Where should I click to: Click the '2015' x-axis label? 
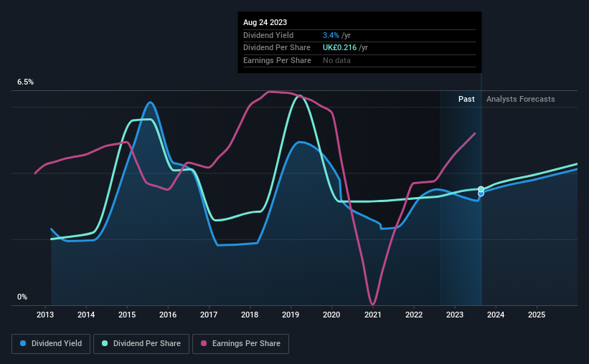[x=127, y=315]
